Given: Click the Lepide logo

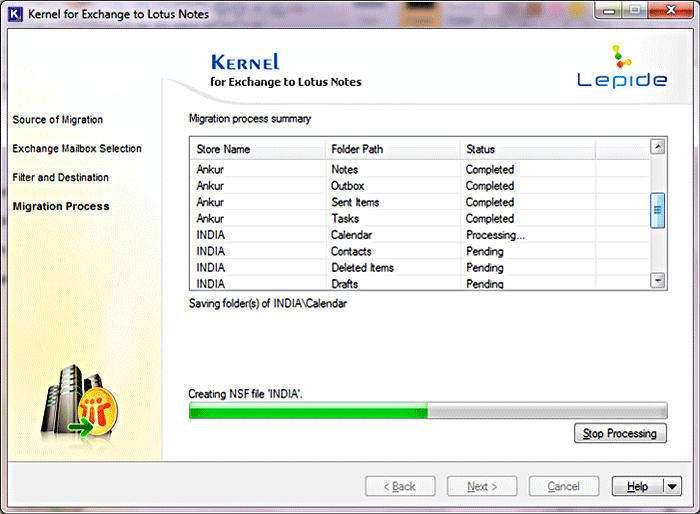Looking at the screenshot, I should point(622,67).
